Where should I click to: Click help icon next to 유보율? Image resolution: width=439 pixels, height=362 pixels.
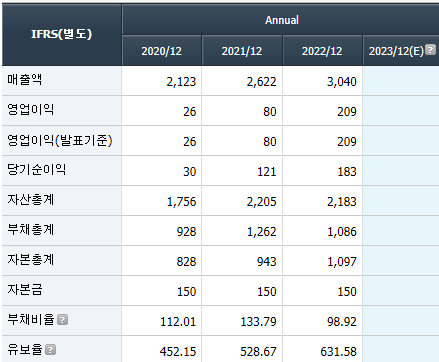(x=50, y=350)
